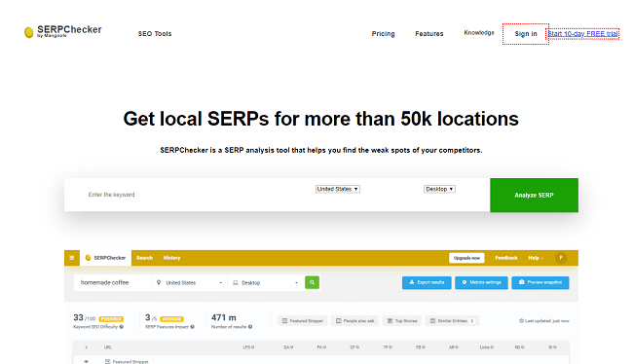
Task: Open the Knowledge menu
Action: 479,33
